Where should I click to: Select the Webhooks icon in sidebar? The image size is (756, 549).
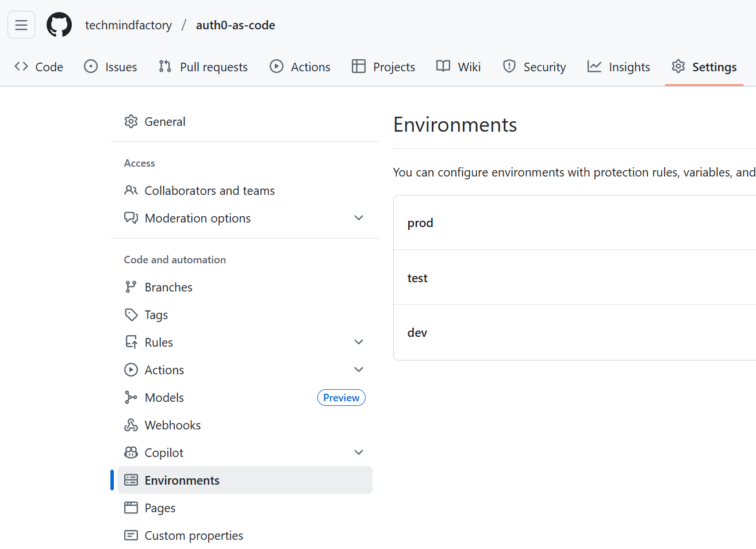(131, 425)
